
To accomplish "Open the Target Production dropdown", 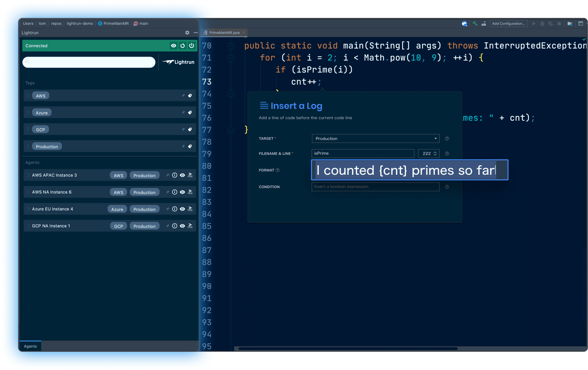I will pos(375,138).
